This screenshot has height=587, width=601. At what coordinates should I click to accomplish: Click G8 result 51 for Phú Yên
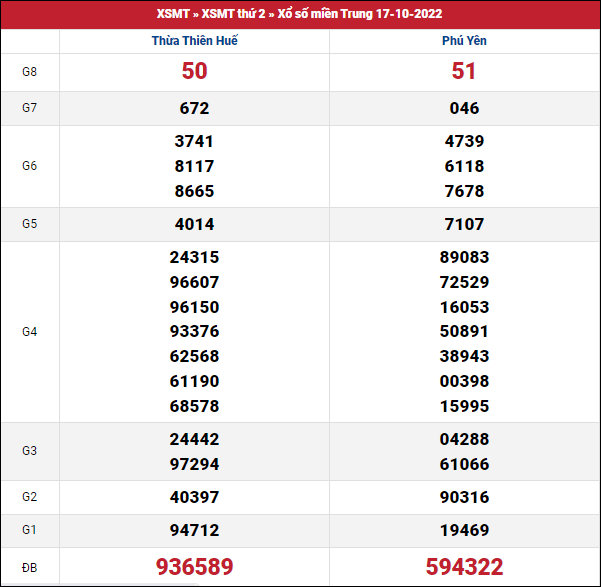click(x=464, y=71)
